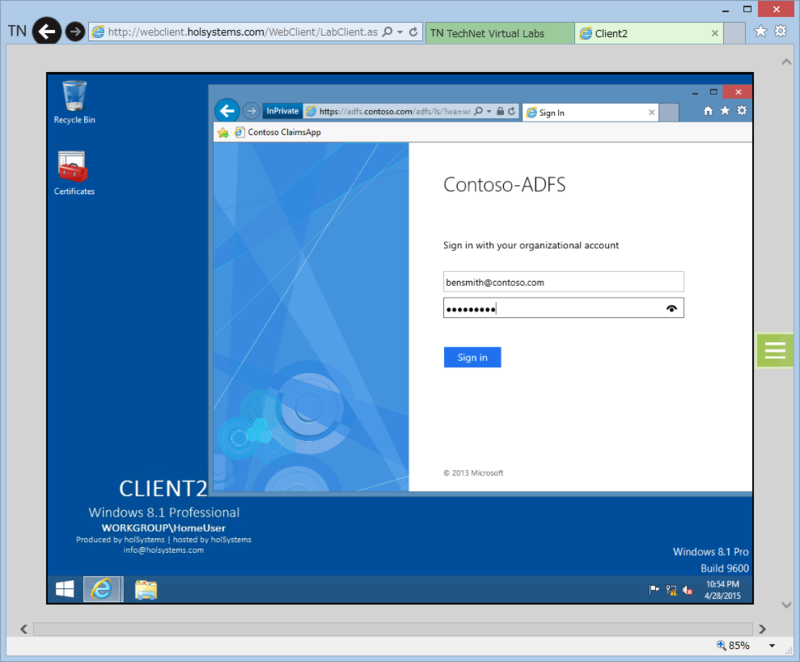This screenshot has width=800, height=662.
Task: Close the Client2 tab
Action: coord(715,33)
